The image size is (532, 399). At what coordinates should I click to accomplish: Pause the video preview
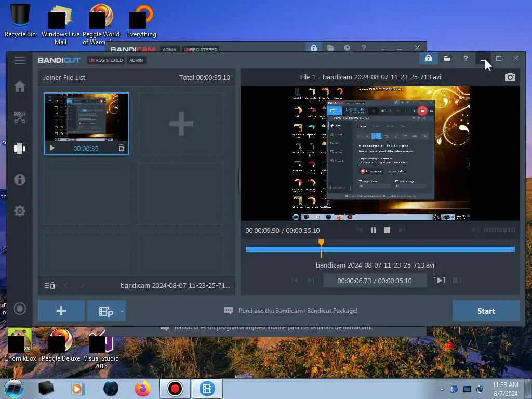(373, 230)
